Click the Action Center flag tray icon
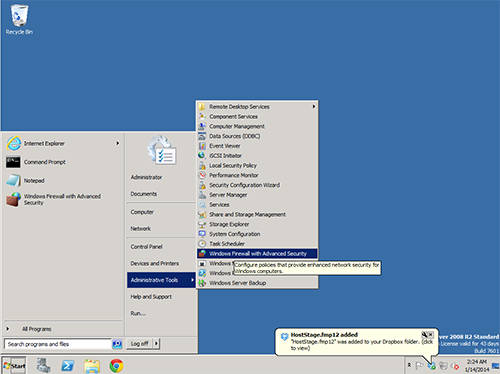The height and width of the screenshot is (374, 500). (x=419, y=366)
